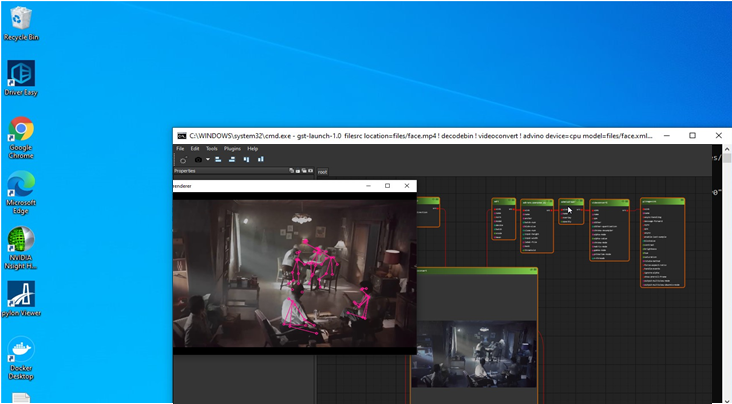
Task: Select the Recycle Bin desktop icon
Action: pos(21,23)
